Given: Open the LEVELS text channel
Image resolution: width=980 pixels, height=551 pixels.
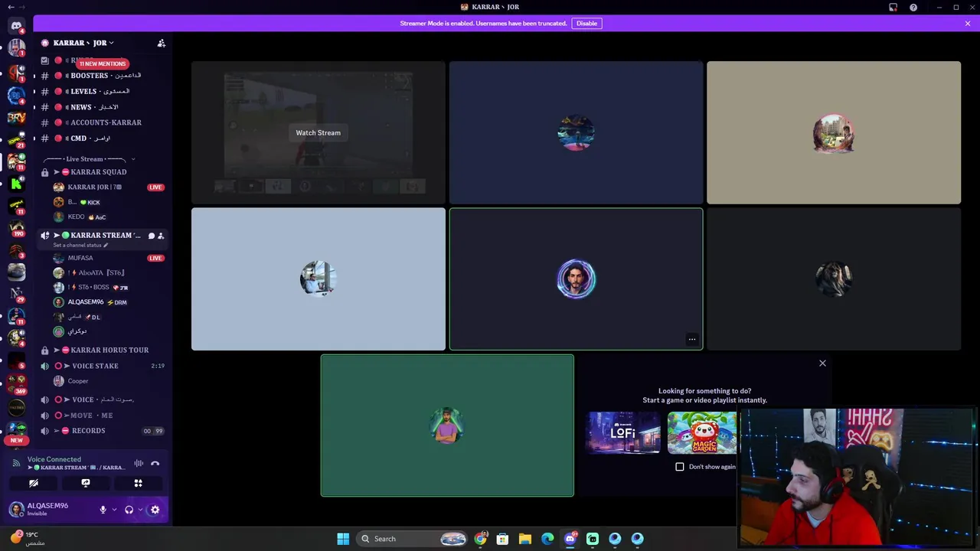Looking at the screenshot, I should [x=102, y=91].
